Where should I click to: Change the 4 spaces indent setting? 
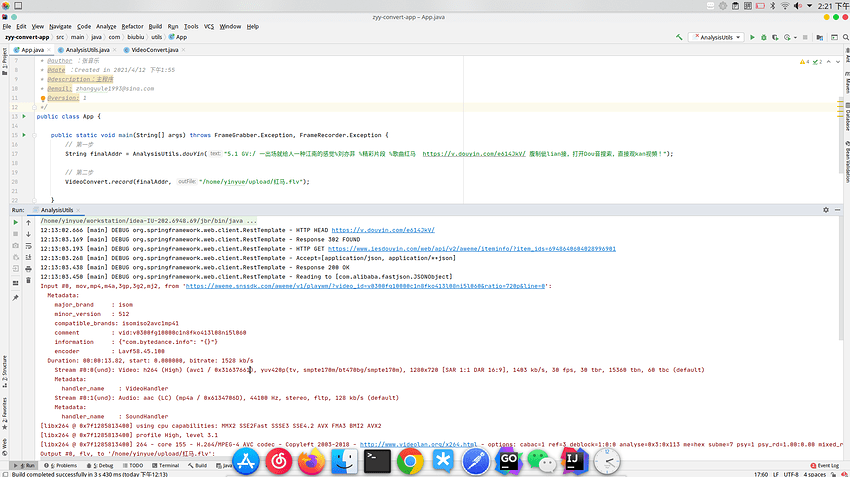[x=815, y=474]
